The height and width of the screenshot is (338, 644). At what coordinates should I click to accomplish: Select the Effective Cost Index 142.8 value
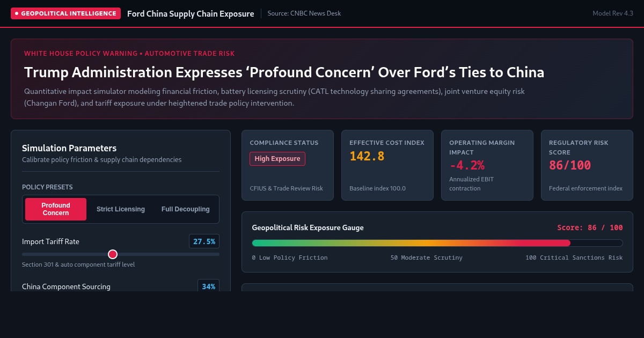[367, 156]
